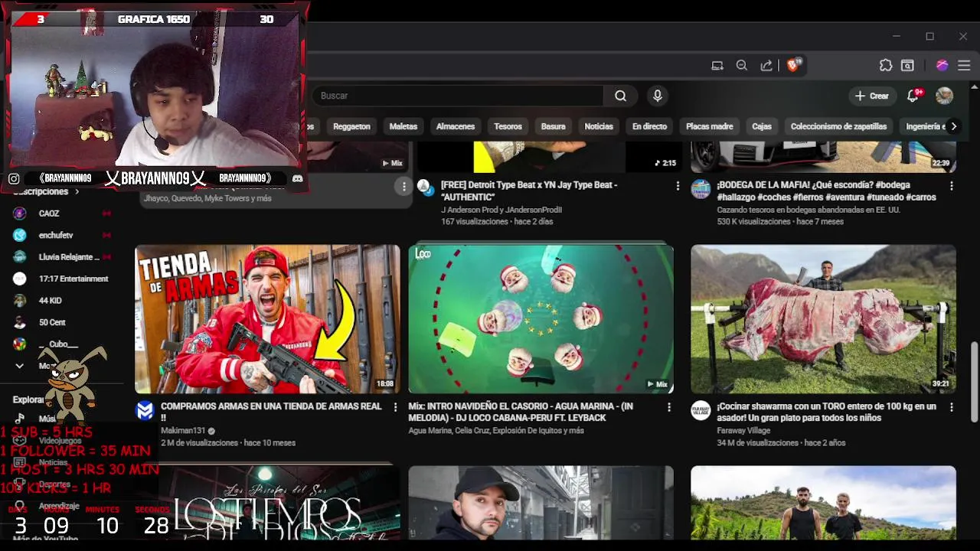Expand the subscriptions list chevron below Cubo
This screenshot has width=980, height=551.
coord(20,366)
